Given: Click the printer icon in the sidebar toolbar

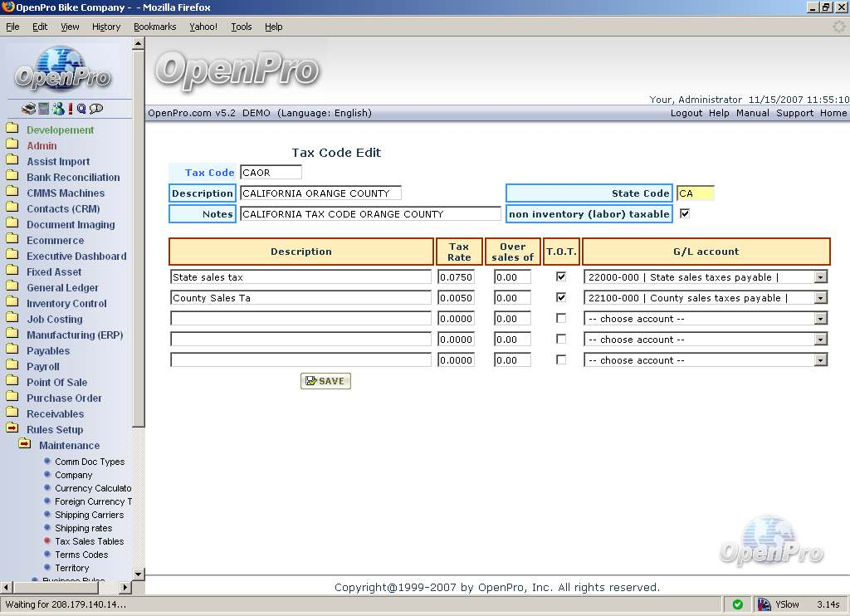Looking at the screenshot, I should [29, 109].
